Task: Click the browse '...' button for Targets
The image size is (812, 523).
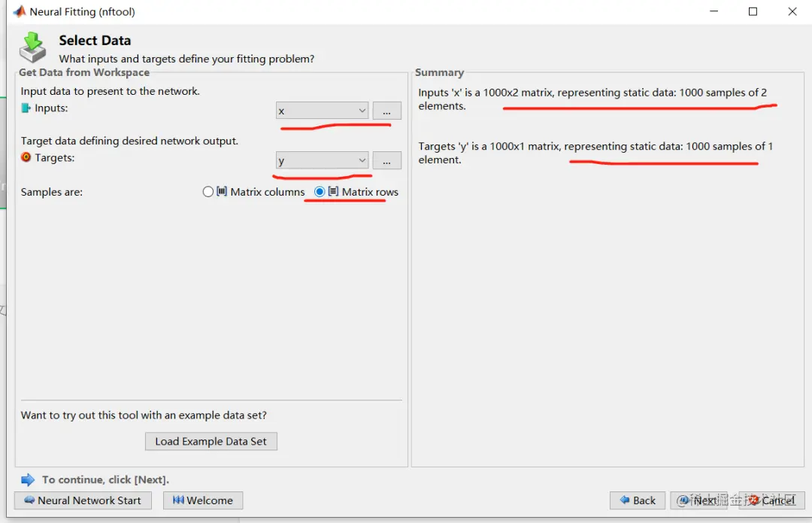Action: tap(387, 160)
